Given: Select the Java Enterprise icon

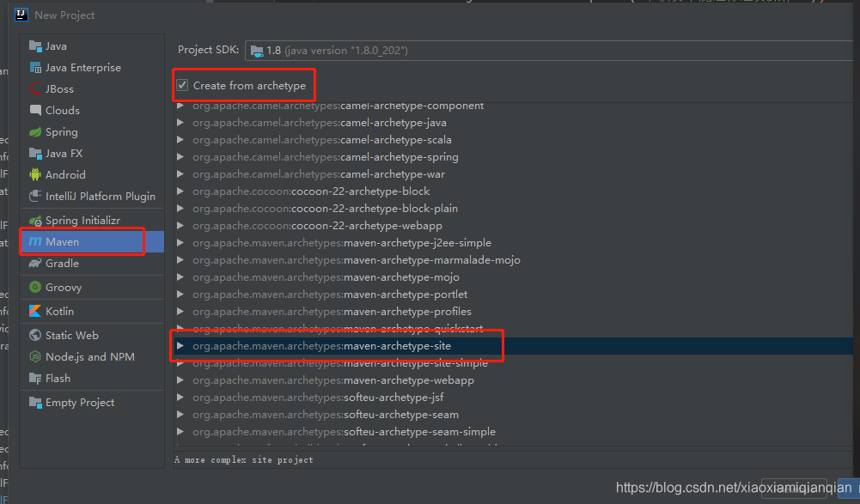Looking at the screenshot, I should 35,68.
